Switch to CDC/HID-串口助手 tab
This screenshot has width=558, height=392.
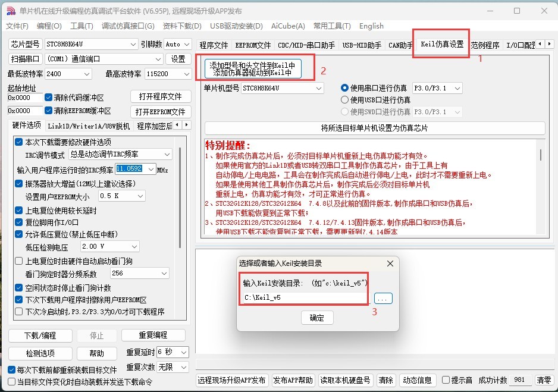pos(306,45)
